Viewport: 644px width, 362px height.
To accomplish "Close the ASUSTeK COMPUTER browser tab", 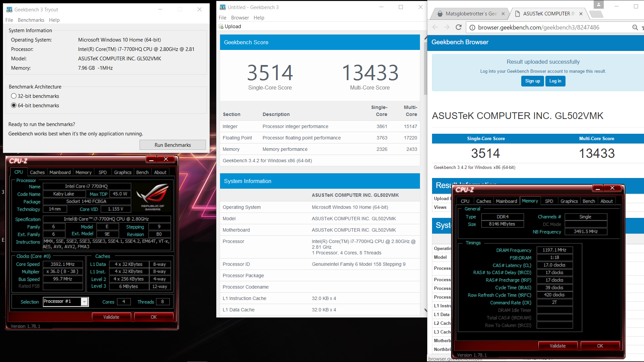I will [581, 14].
